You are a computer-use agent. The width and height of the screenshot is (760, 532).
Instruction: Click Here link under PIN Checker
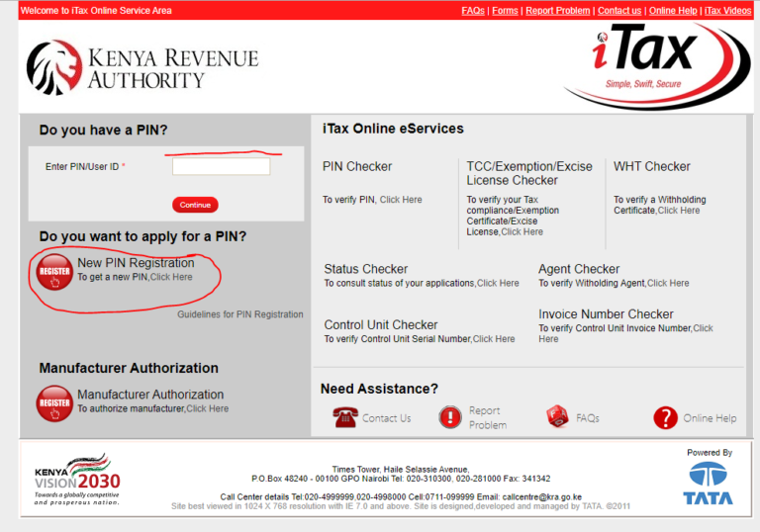[x=401, y=200]
